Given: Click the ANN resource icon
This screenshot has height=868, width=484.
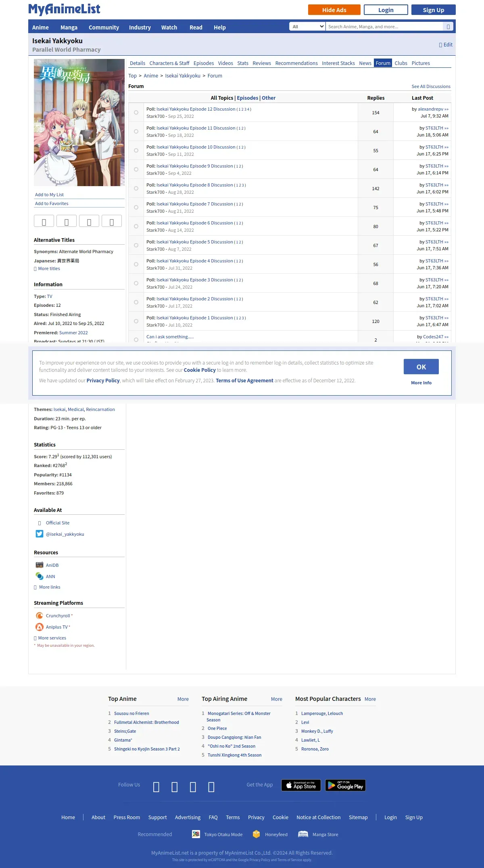Looking at the screenshot, I should [40, 577].
